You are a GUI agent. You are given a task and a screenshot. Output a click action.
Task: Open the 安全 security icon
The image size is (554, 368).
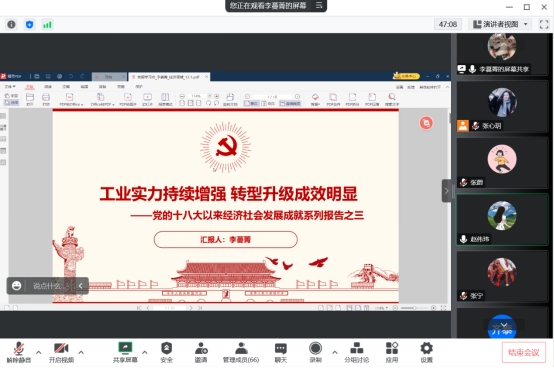click(166, 352)
